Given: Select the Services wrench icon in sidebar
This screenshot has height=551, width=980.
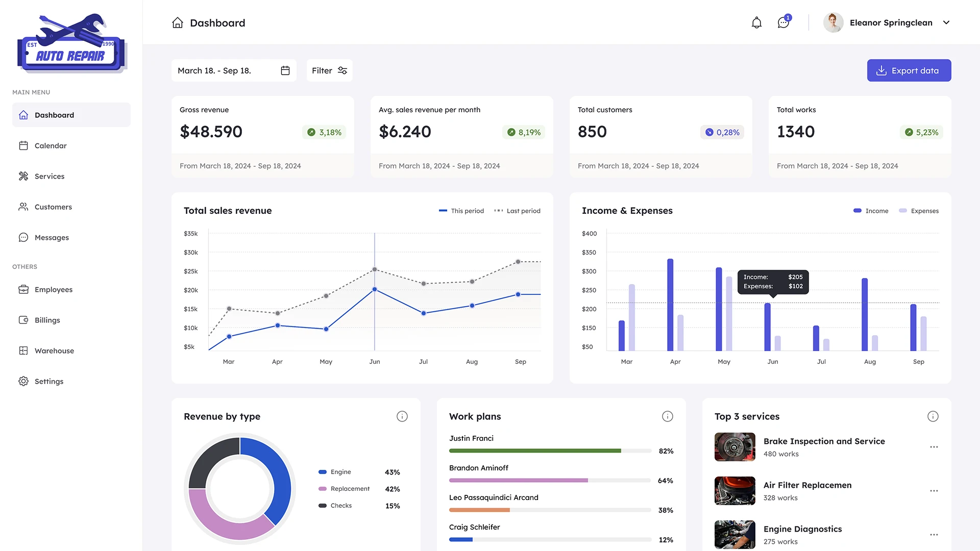Looking at the screenshot, I should tap(23, 176).
